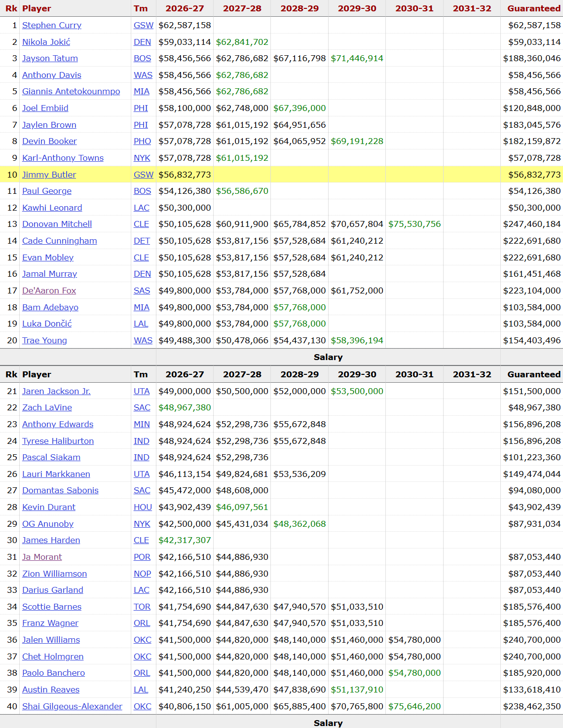This screenshot has height=728, width=563.
Task: Open Chet Holmgren player link
Action: point(53,656)
